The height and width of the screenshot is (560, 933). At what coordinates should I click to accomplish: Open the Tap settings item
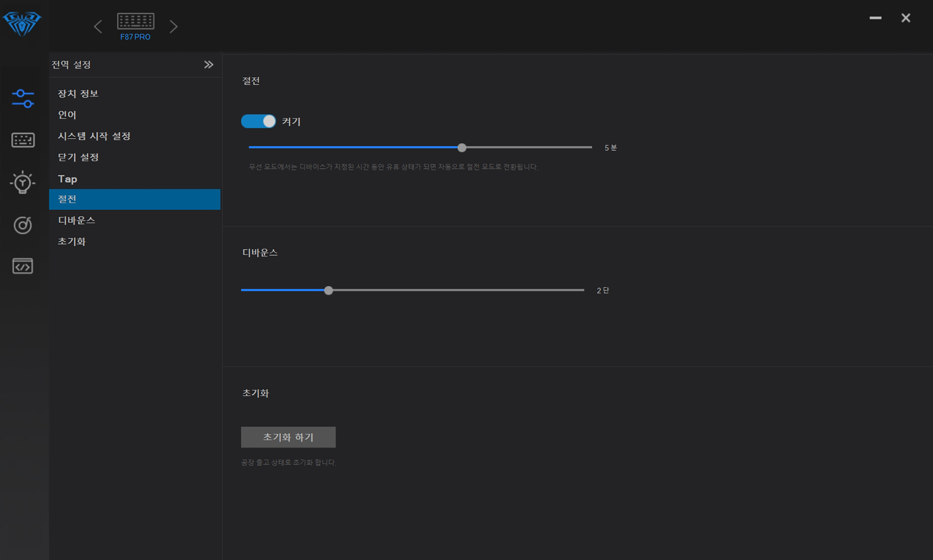[x=68, y=179]
